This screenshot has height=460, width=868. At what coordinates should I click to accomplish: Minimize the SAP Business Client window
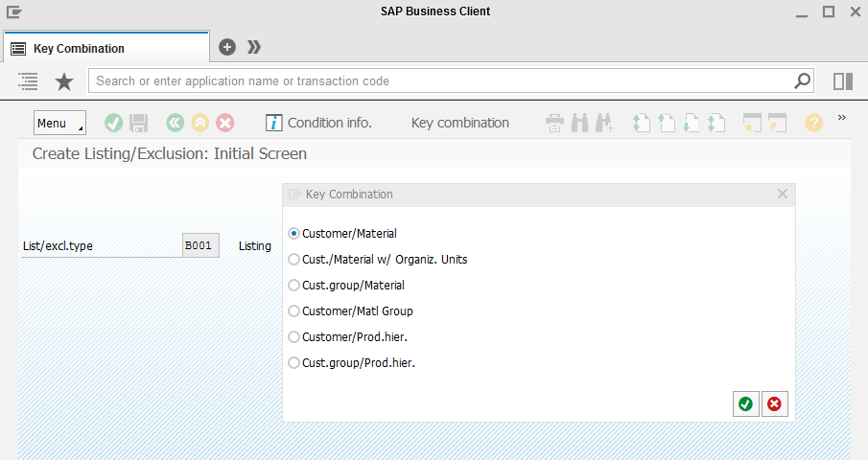click(802, 14)
